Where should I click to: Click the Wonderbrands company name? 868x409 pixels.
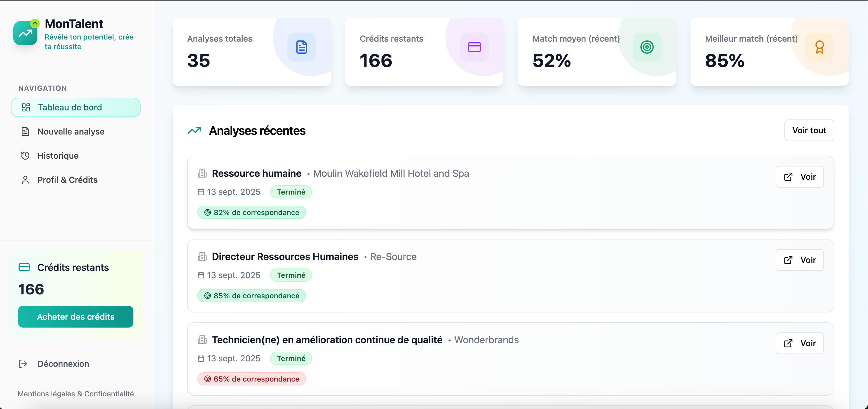(486, 340)
